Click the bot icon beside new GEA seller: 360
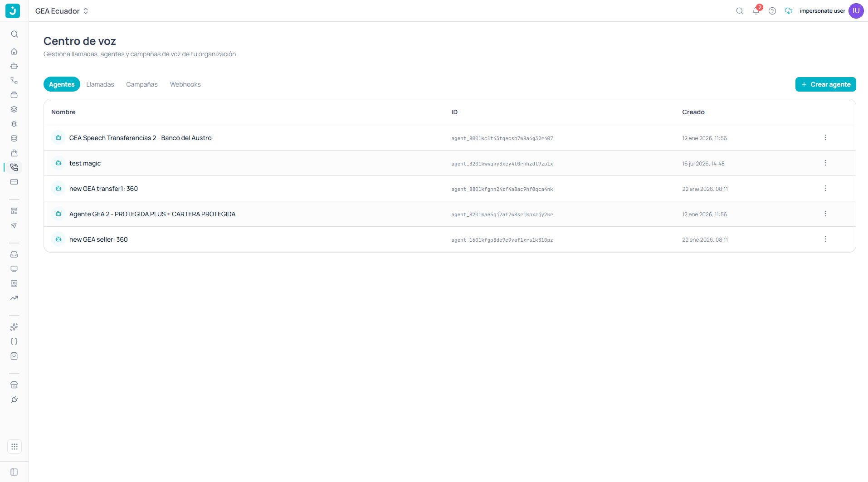Screen dimensions: 868x482 coord(59,239)
